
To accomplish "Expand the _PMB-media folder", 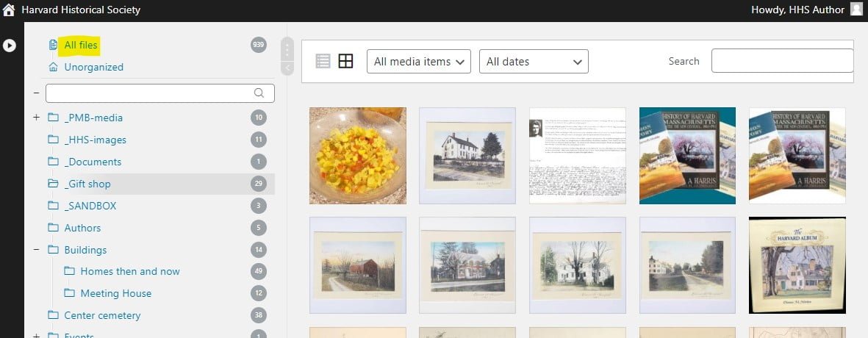I will coord(36,118).
